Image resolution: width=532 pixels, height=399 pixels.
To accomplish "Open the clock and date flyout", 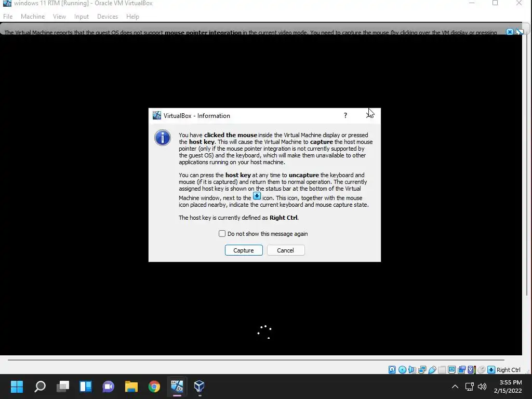I will click(508, 387).
